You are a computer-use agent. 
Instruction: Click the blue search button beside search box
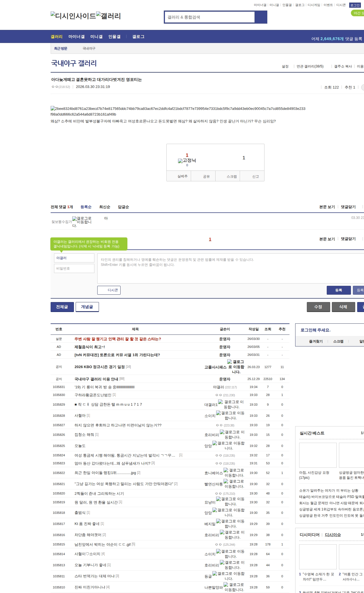tap(261, 17)
